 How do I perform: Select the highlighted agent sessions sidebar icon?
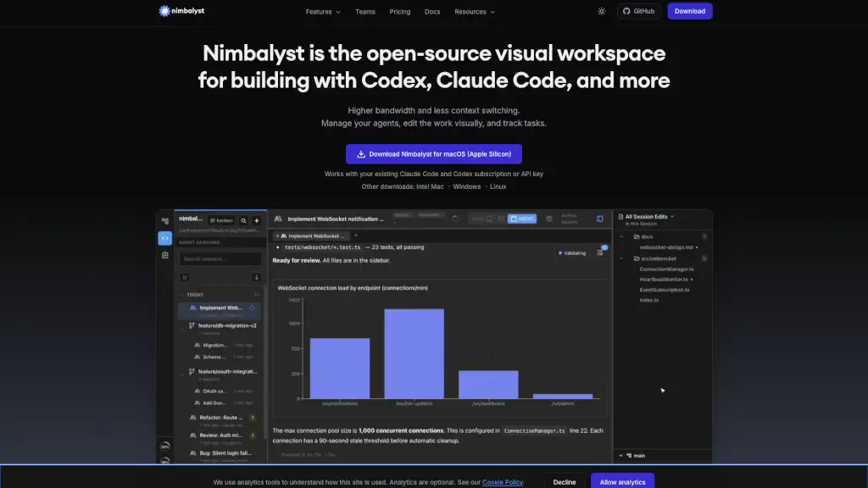click(x=165, y=238)
